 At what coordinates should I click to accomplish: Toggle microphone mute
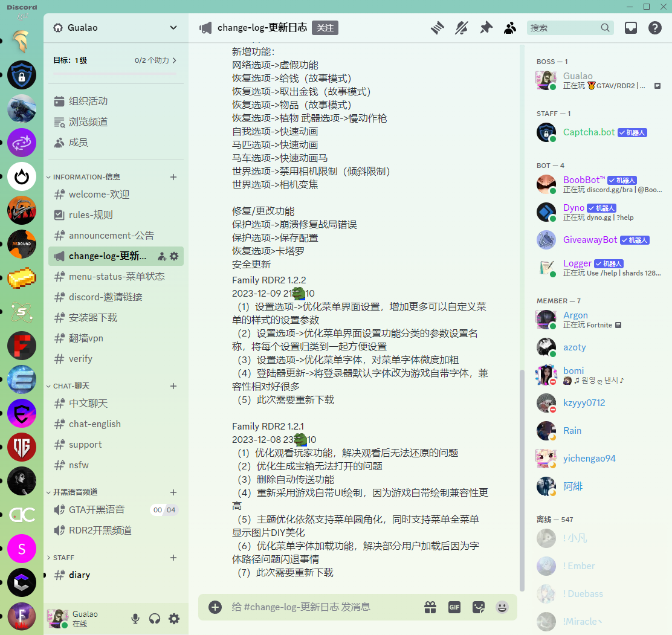point(135,619)
